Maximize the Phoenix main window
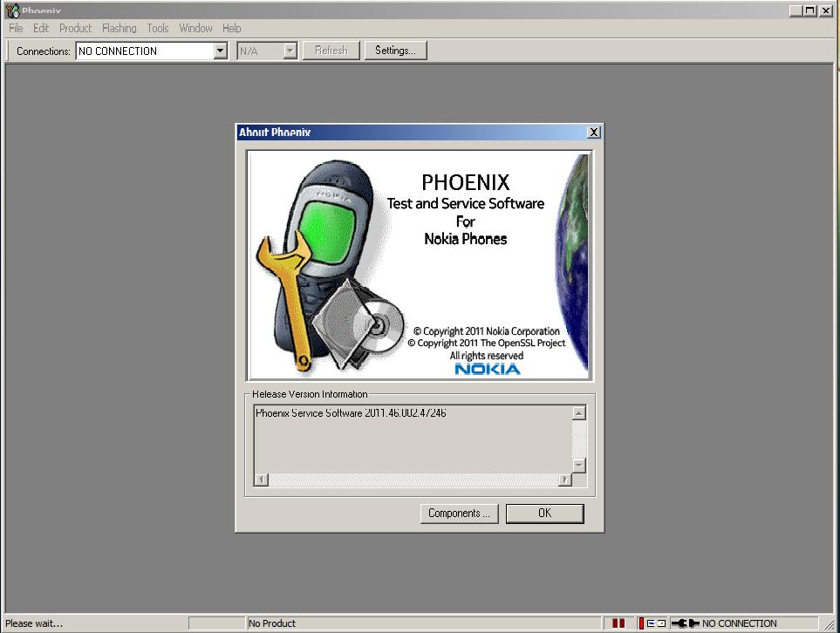Screen dimensions: 840x633 coord(810,10)
